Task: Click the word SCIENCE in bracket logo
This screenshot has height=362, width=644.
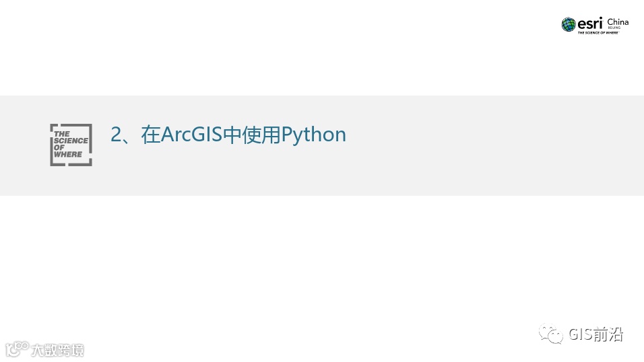Action: [71, 141]
